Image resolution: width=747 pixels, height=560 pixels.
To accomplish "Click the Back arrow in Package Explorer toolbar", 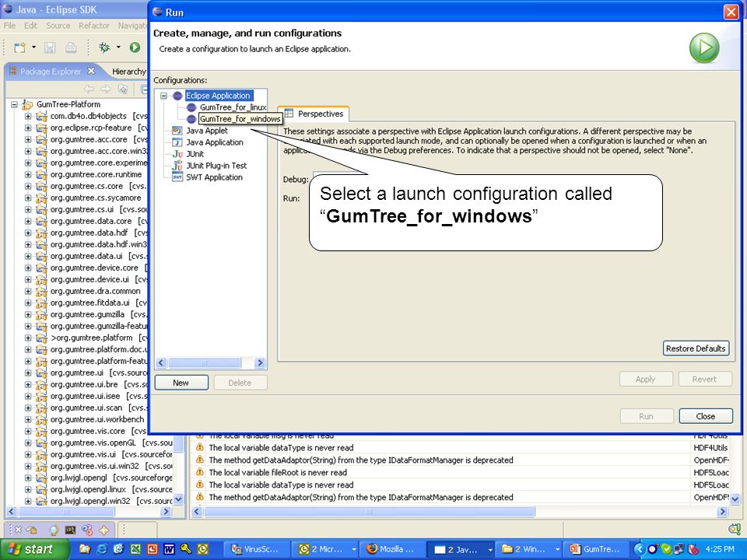I will coord(89,89).
